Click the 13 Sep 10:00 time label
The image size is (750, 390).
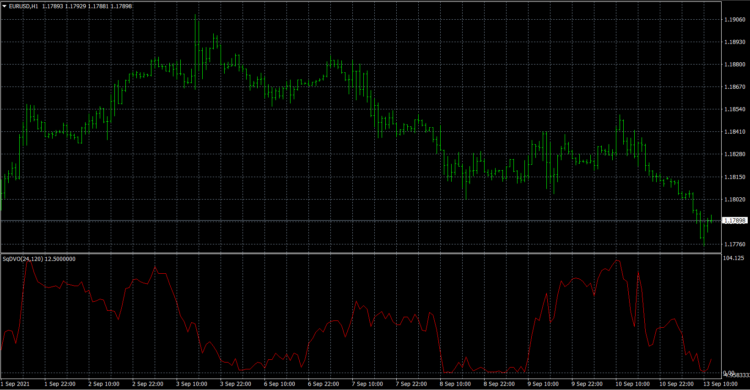tap(720, 384)
